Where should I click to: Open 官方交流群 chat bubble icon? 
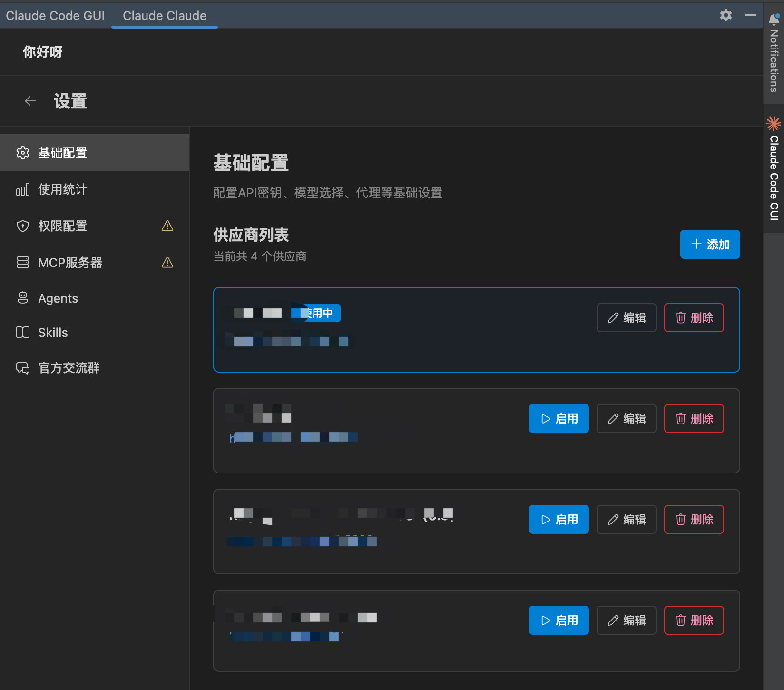[23, 367]
